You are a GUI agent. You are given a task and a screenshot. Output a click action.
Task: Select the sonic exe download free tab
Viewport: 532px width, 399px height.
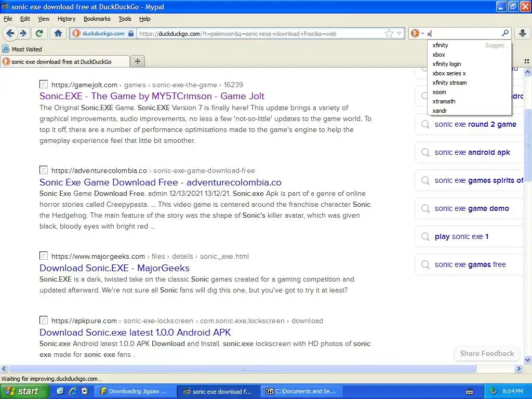tap(65, 62)
